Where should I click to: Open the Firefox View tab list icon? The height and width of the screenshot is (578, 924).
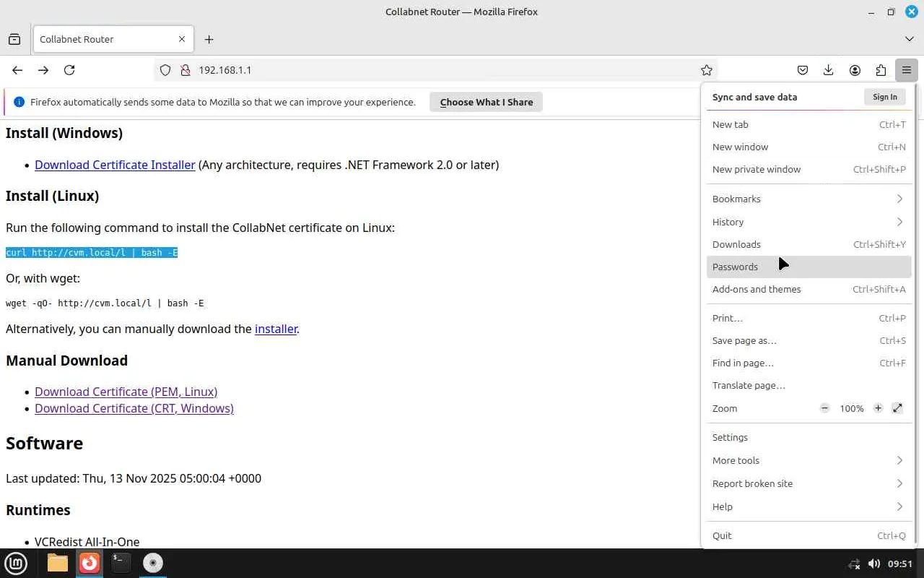coord(14,39)
